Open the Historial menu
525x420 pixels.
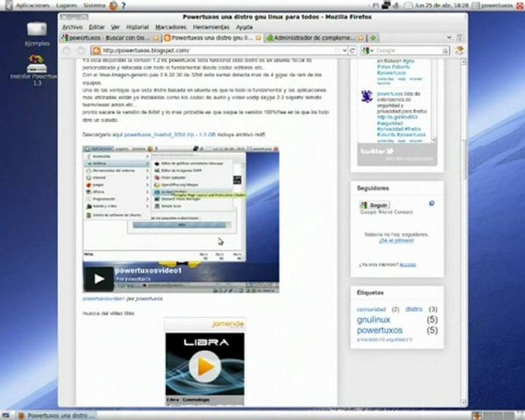(x=137, y=27)
